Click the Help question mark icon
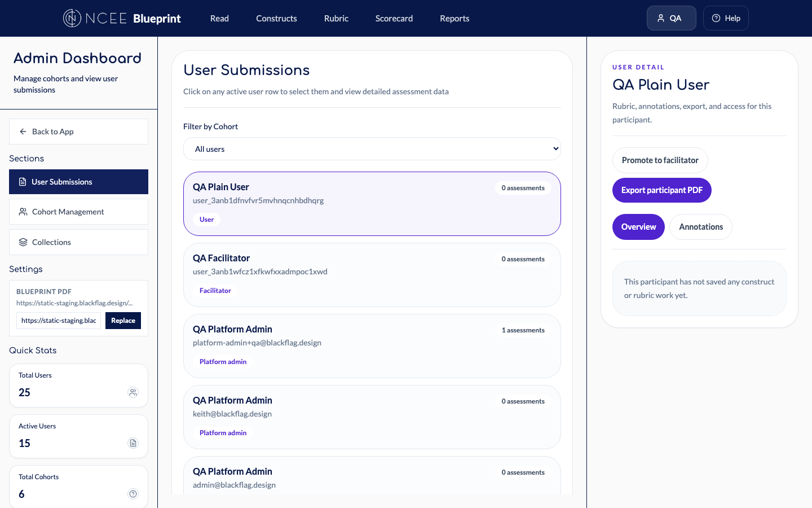 717,17
